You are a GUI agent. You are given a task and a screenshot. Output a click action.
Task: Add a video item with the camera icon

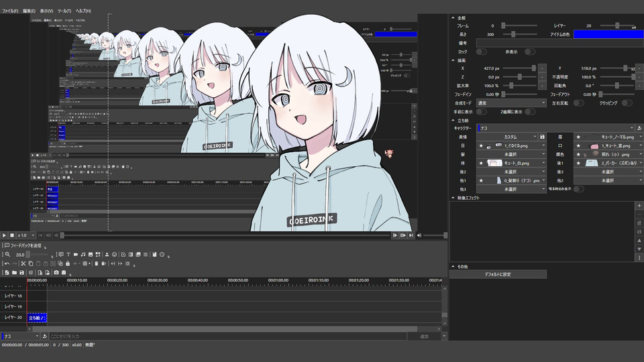76,255
